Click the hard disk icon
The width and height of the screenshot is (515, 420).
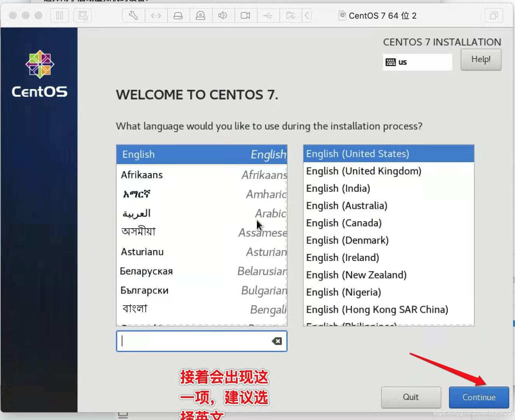click(x=178, y=16)
